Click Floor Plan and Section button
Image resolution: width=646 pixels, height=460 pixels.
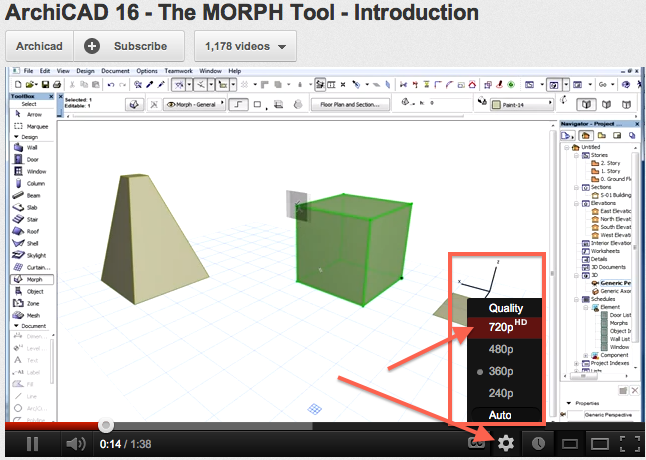[350, 105]
